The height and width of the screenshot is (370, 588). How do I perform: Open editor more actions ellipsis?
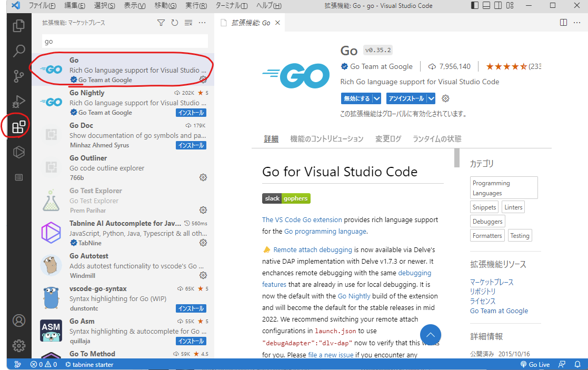577,23
